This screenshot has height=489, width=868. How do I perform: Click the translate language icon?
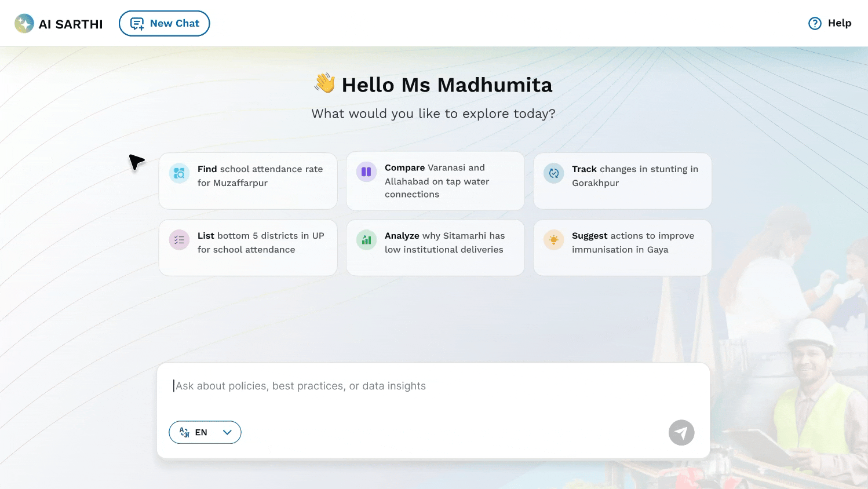point(184,432)
